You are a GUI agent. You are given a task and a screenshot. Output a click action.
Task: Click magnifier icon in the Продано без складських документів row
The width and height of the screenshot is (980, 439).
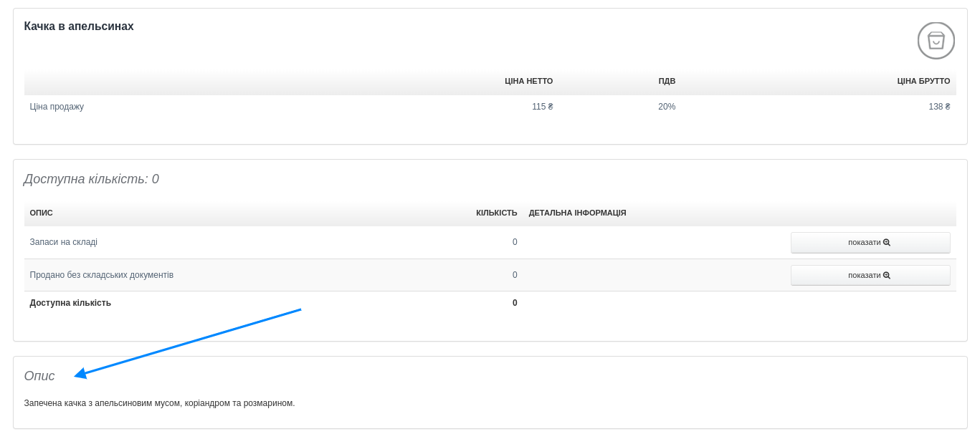point(887,276)
